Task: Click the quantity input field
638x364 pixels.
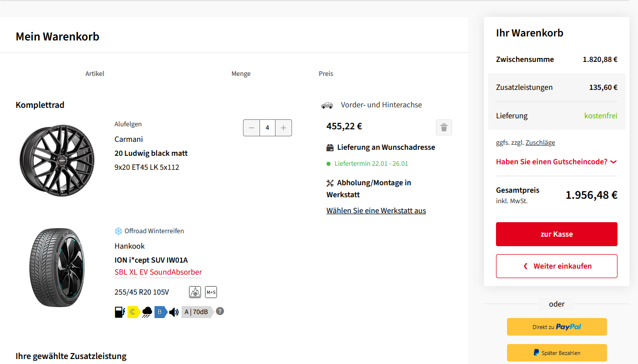Action: tap(267, 128)
